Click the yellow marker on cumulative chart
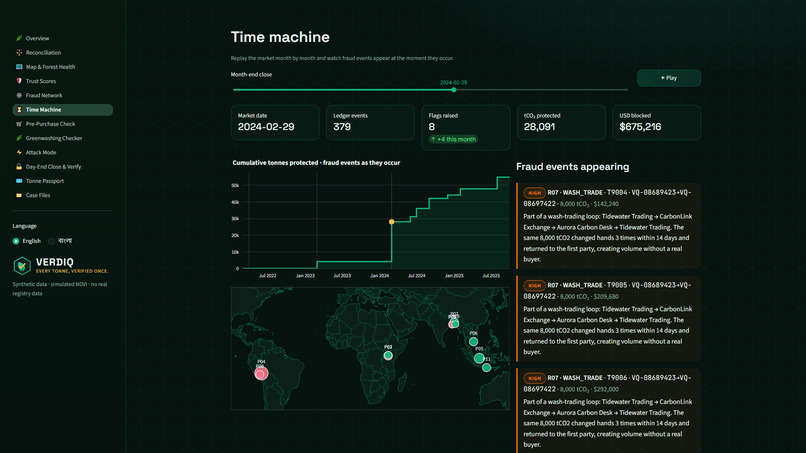 click(392, 222)
